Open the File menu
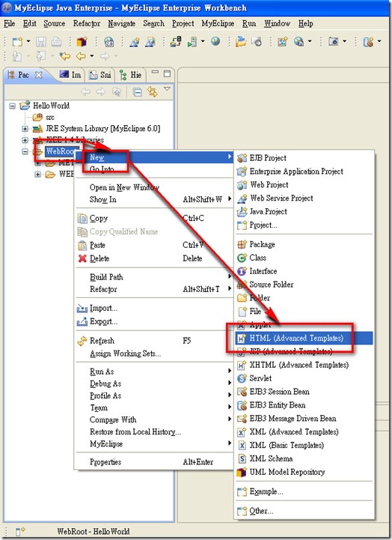 point(9,23)
